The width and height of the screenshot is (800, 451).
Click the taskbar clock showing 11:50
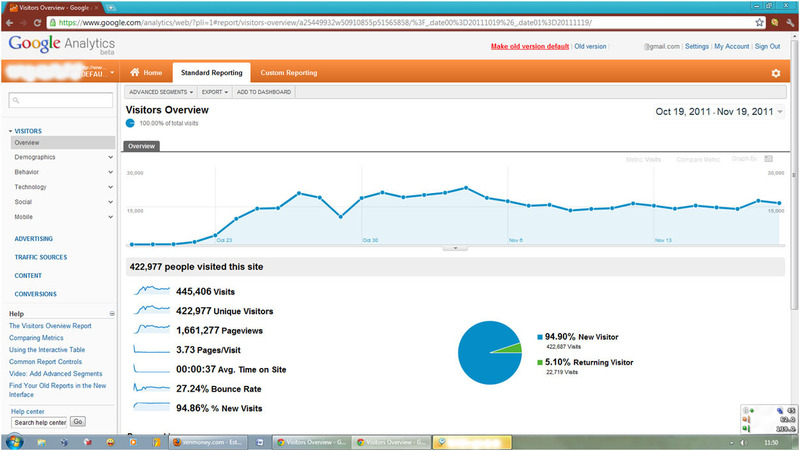tap(771, 442)
